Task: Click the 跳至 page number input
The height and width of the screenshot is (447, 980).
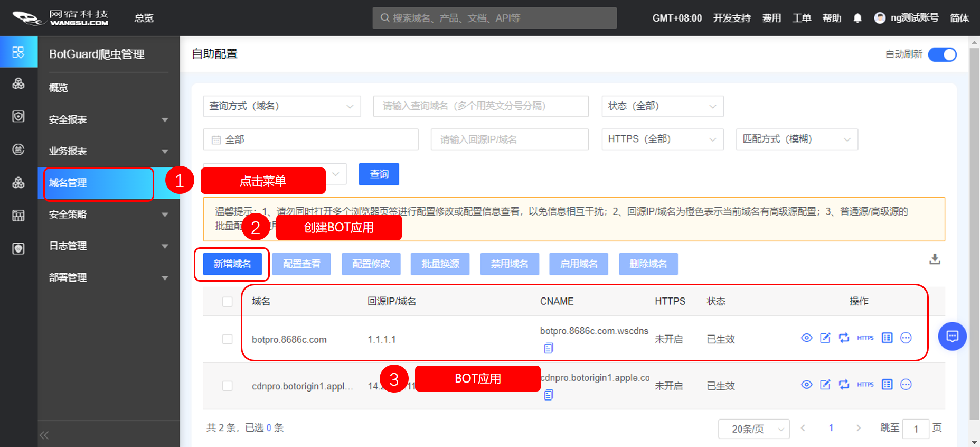Action: pyautogui.click(x=916, y=429)
